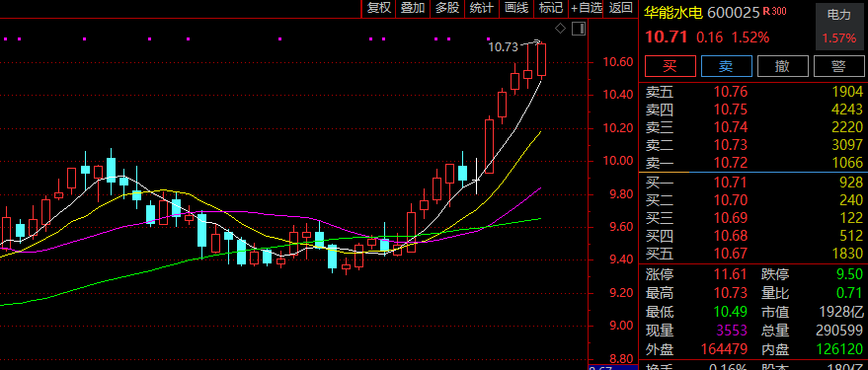
Task: Click the stock name 华能水电
Action: 674,13
